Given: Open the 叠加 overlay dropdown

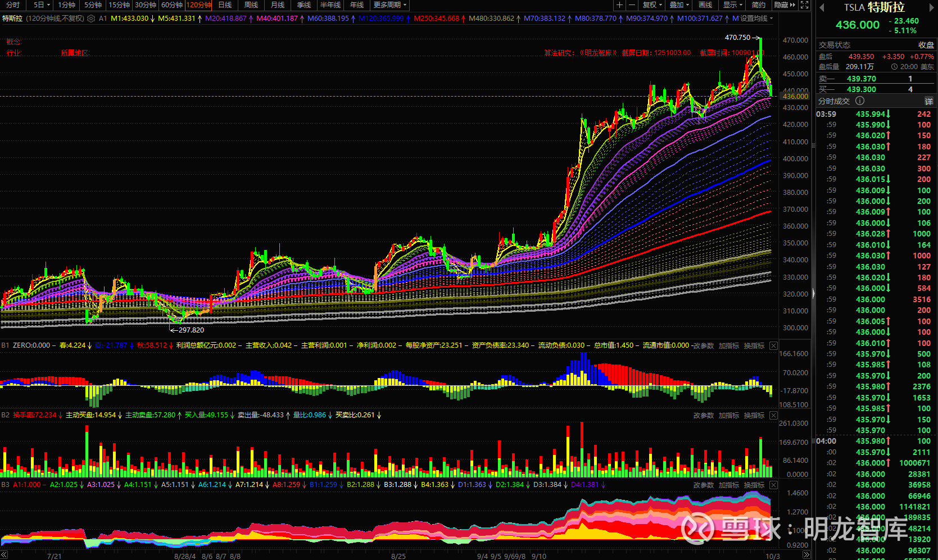Looking at the screenshot, I should point(679,5).
